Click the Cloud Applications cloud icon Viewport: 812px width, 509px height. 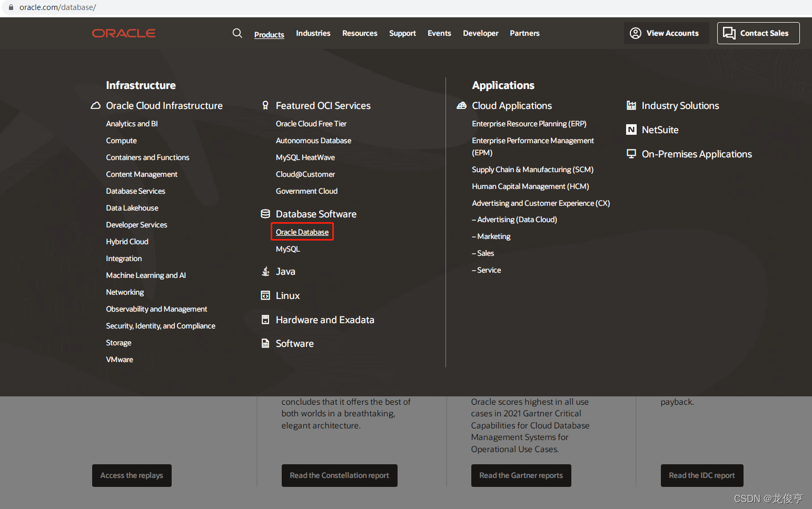click(462, 106)
